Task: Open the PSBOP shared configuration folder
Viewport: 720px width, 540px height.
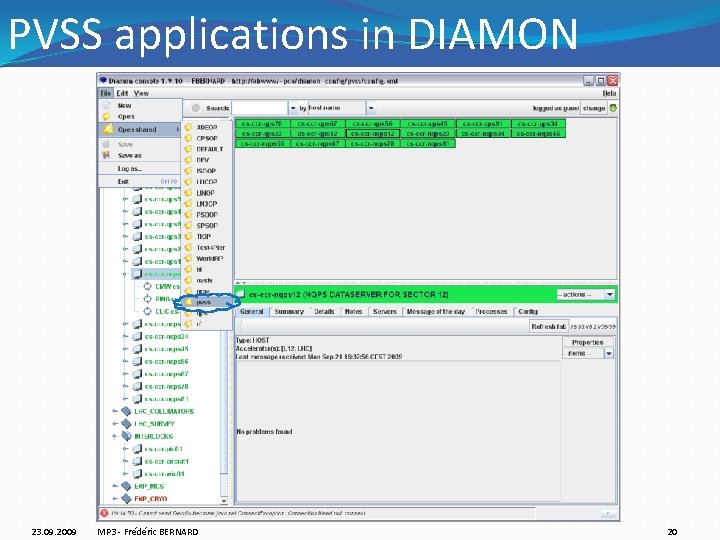Action: (206, 215)
